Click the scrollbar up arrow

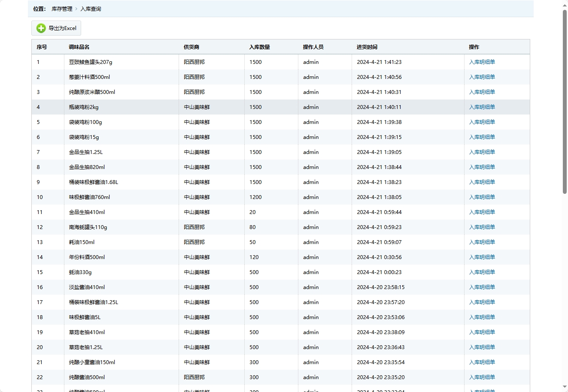coord(565,6)
